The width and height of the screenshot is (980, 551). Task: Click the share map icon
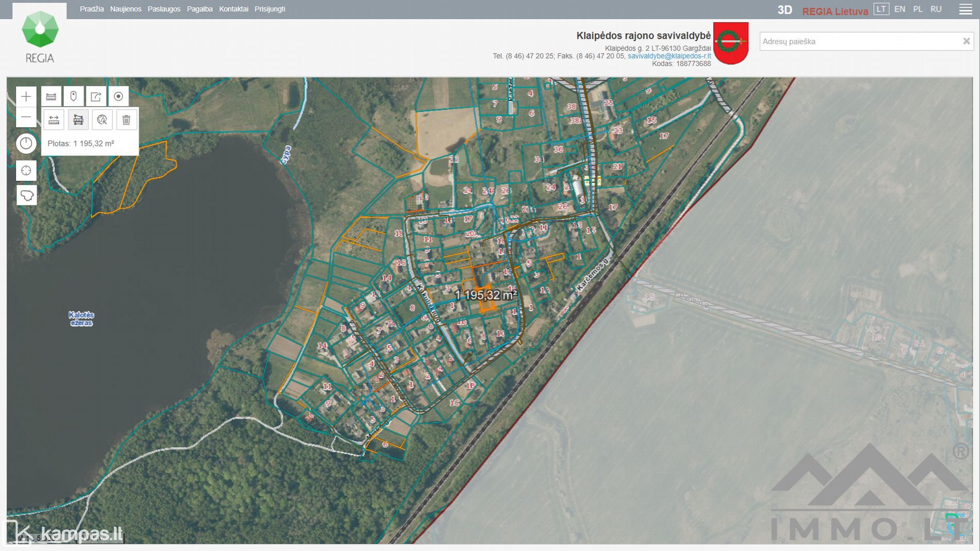click(x=96, y=96)
